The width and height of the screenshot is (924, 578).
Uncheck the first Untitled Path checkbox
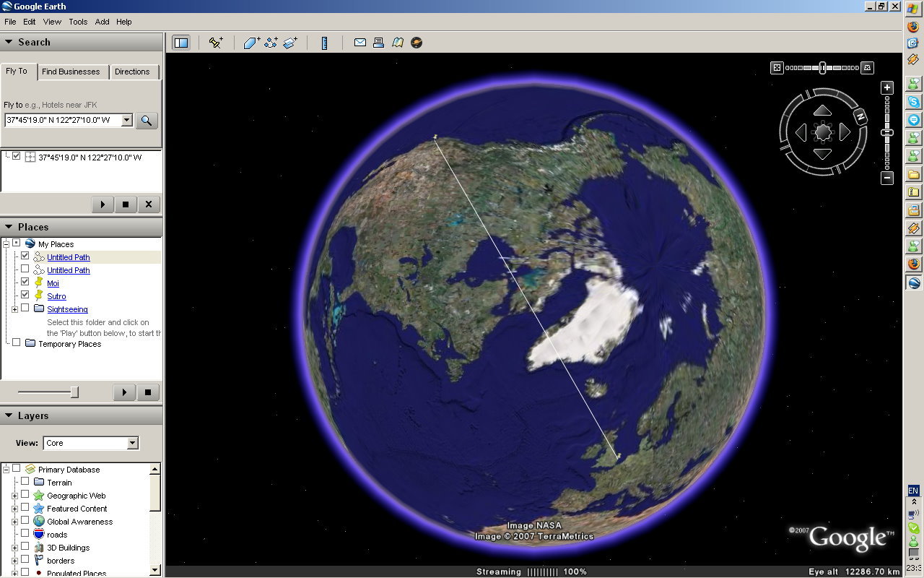pos(25,256)
